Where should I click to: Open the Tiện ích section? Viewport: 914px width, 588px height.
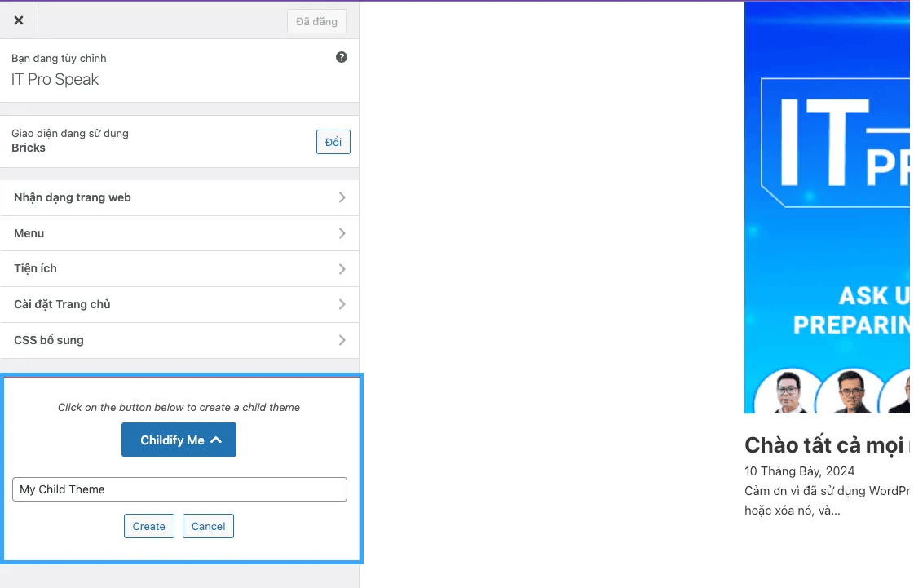pos(179,269)
